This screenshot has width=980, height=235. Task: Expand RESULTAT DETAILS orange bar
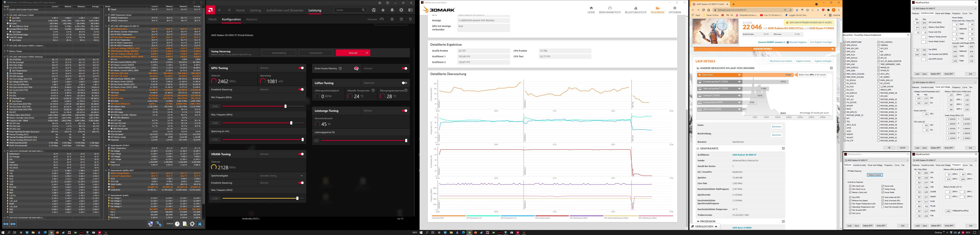(x=765, y=49)
